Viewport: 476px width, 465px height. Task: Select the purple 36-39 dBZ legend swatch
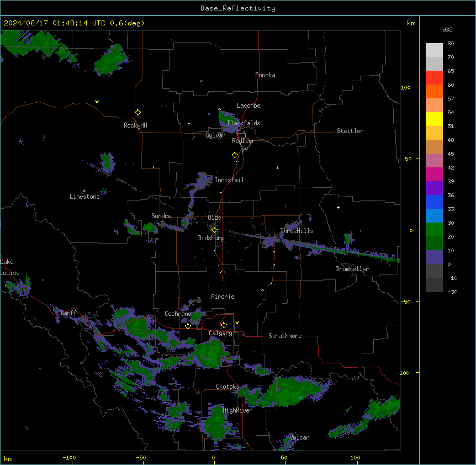[434, 188]
